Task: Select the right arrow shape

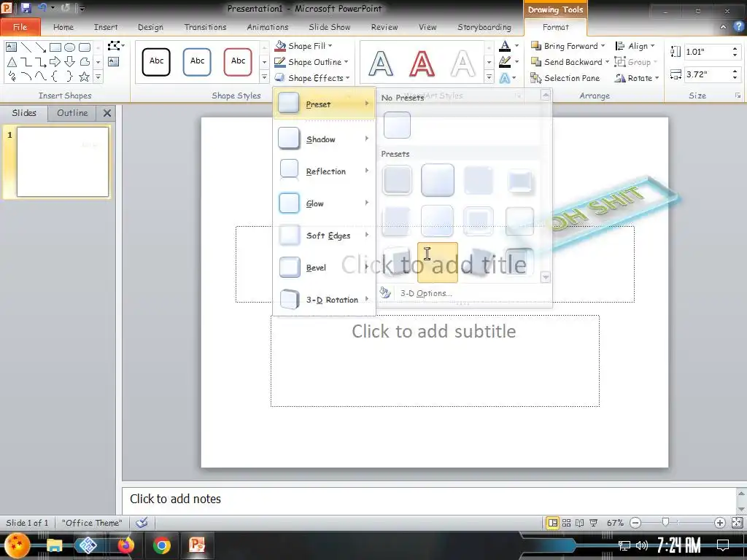Action: (x=55, y=62)
